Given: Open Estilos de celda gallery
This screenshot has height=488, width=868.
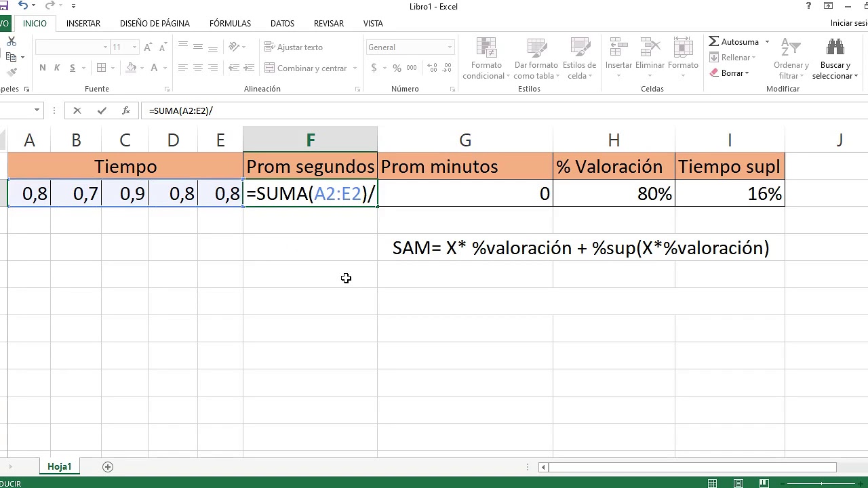Looking at the screenshot, I should (579, 59).
